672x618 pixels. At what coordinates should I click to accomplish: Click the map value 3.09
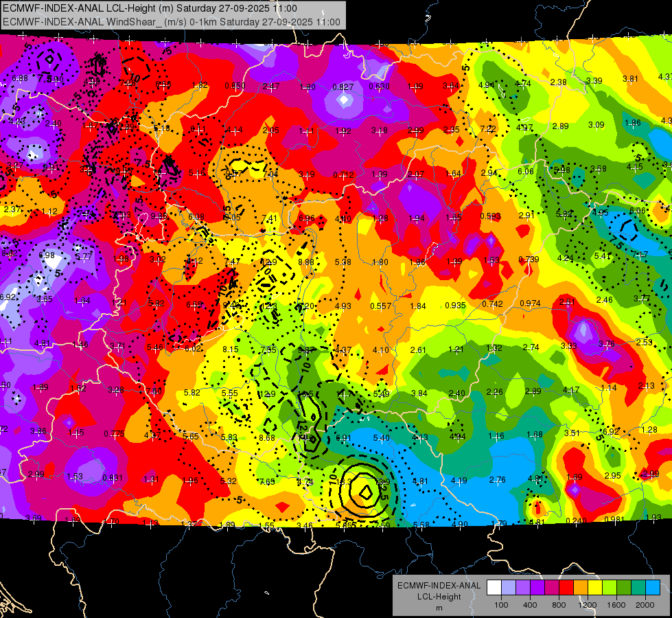click(x=596, y=125)
